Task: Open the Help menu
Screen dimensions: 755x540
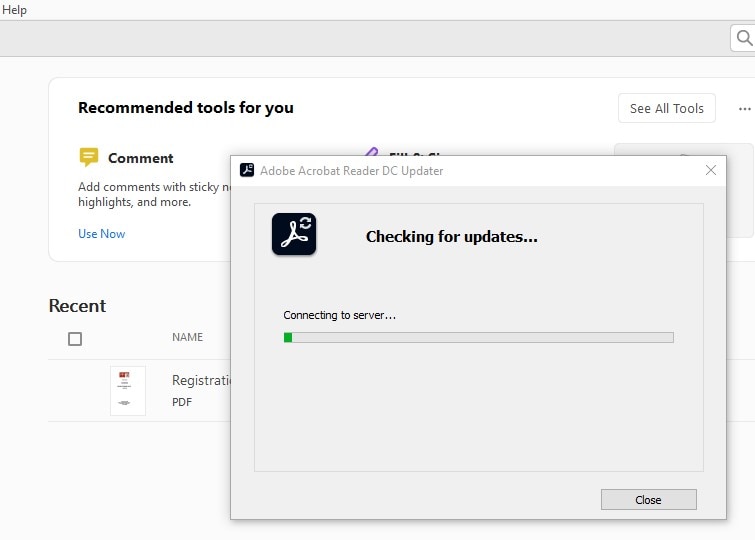Action: tap(14, 10)
